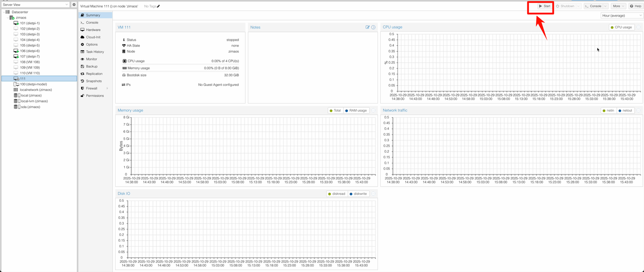The height and width of the screenshot is (272, 644).
Task: Click the pencil icon to edit tags
Action: pyautogui.click(x=158, y=6)
